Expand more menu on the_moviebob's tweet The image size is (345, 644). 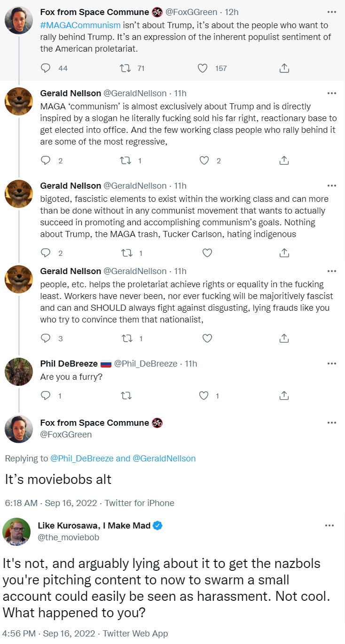[329, 525]
